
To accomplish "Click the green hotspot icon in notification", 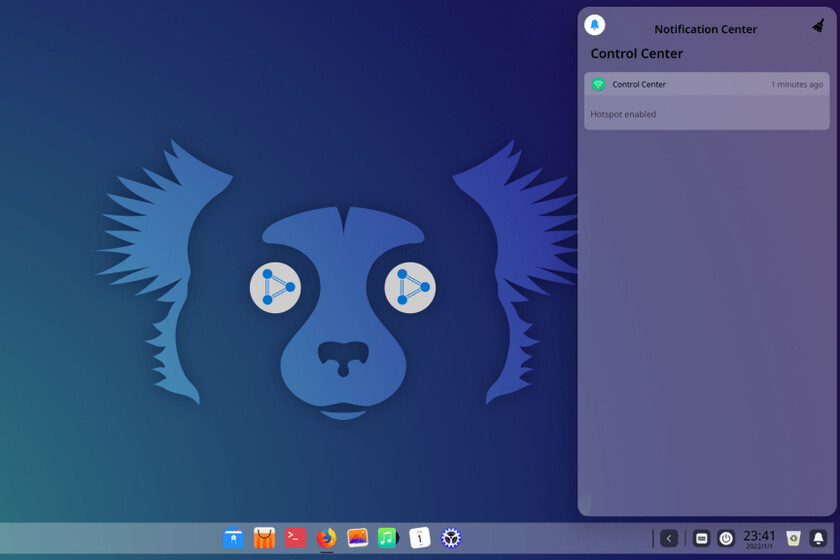I will tap(598, 85).
